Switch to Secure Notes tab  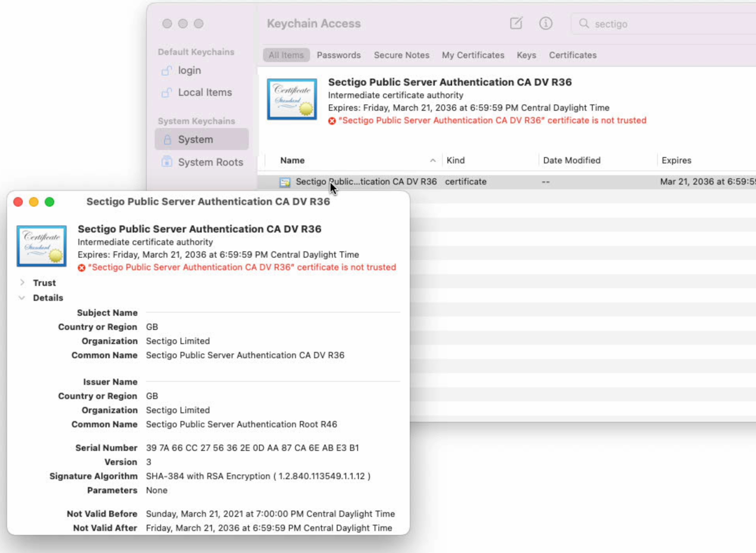point(402,55)
